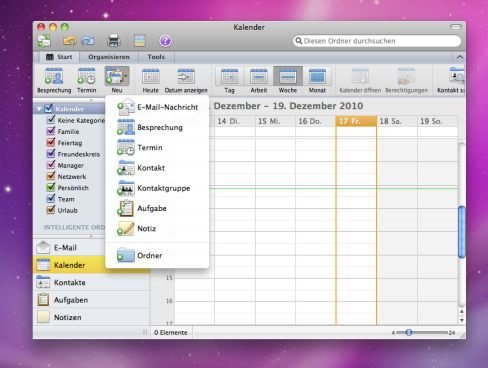Image resolution: width=488 pixels, height=368 pixels.
Task: Click the 17 Fr. today header
Action: click(x=356, y=121)
